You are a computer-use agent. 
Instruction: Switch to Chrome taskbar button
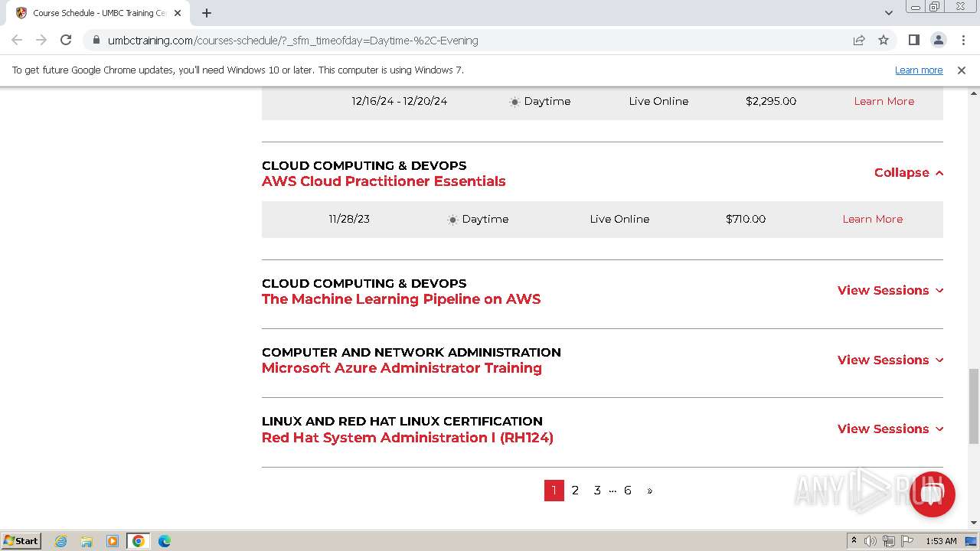click(x=139, y=541)
